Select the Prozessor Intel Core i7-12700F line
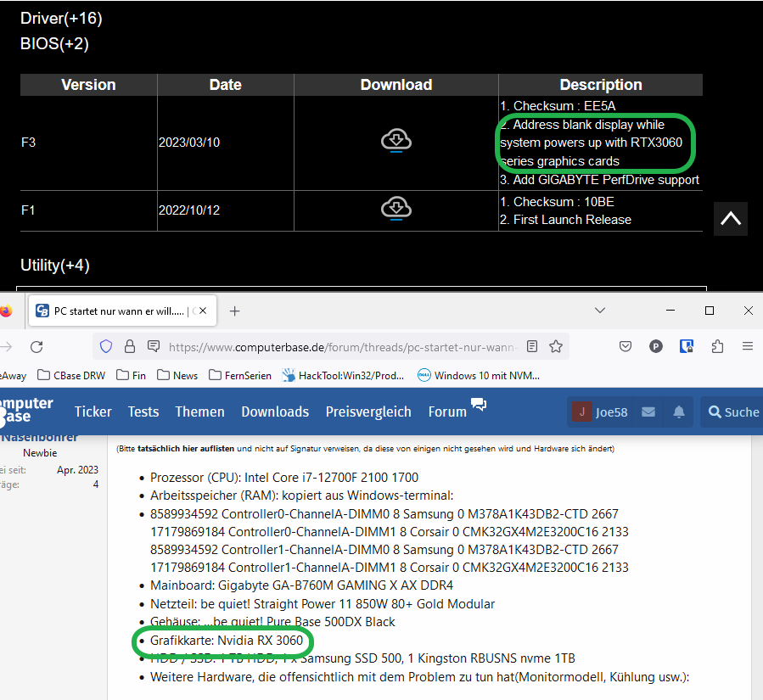This screenshot has width=763, height=700. click(x=284, y=478)
